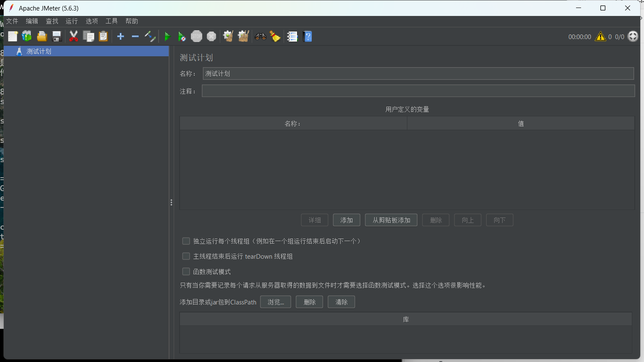Open the 文件 menu
Viewport: 644px width, 362px height.
tap(12, 21)
